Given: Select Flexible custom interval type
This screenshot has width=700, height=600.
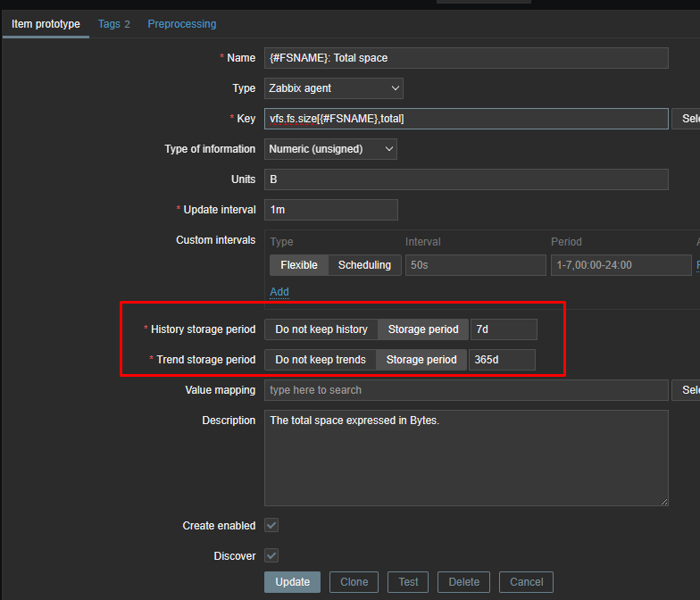Looking at the screenshot, I should [299, 265].
